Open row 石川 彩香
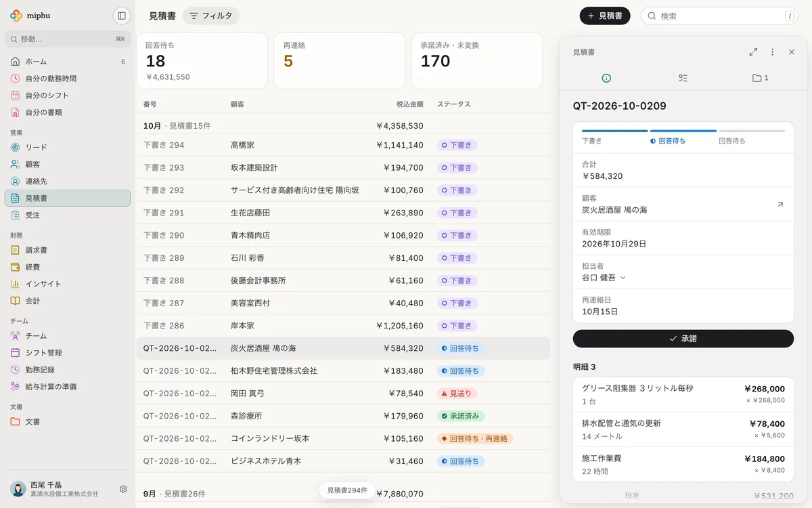This screenshot has width=812, height=508. point(343,258)
